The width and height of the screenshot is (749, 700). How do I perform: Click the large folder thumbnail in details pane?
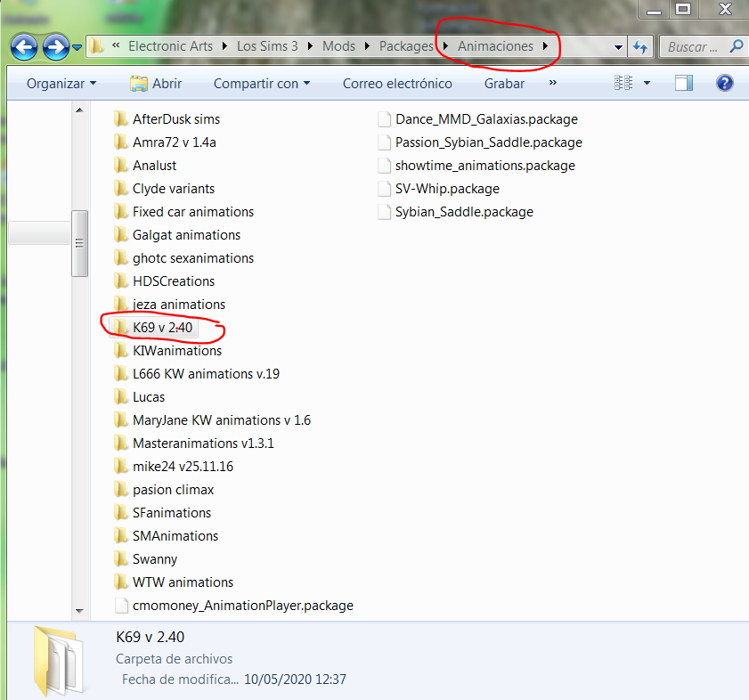[58, 661]
